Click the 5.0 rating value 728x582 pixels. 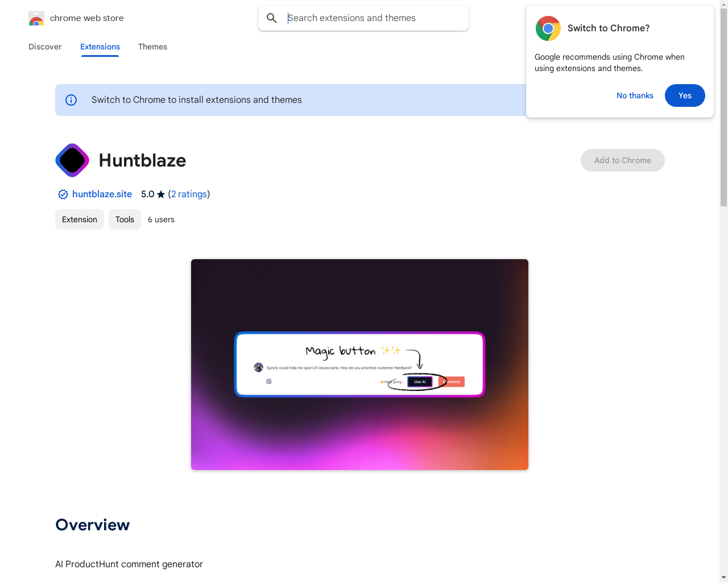[x=147, y=194]
